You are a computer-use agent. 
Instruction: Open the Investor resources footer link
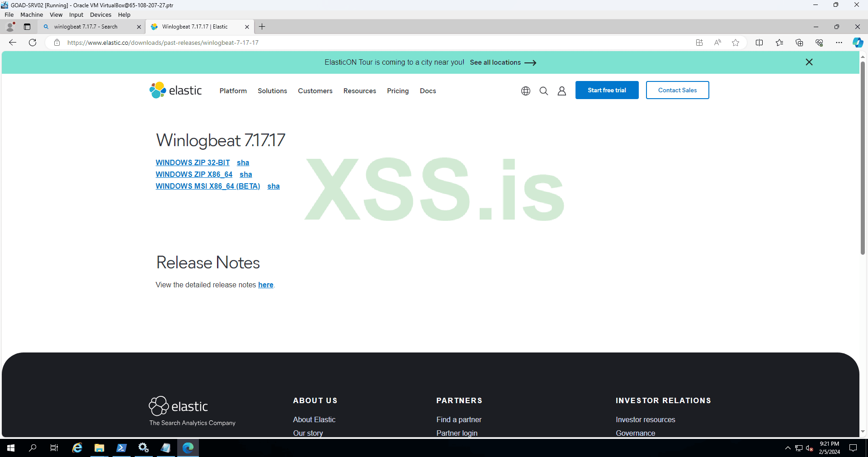(x=646, y=419)
